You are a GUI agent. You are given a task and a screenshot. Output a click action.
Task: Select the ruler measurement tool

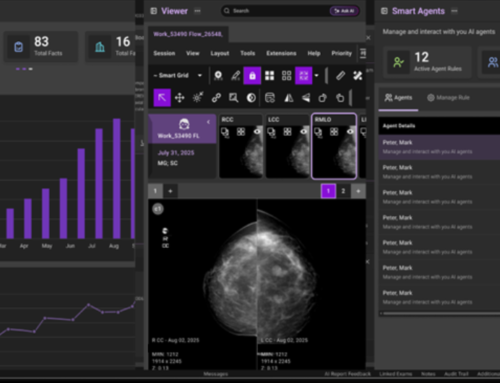[340, 76]
